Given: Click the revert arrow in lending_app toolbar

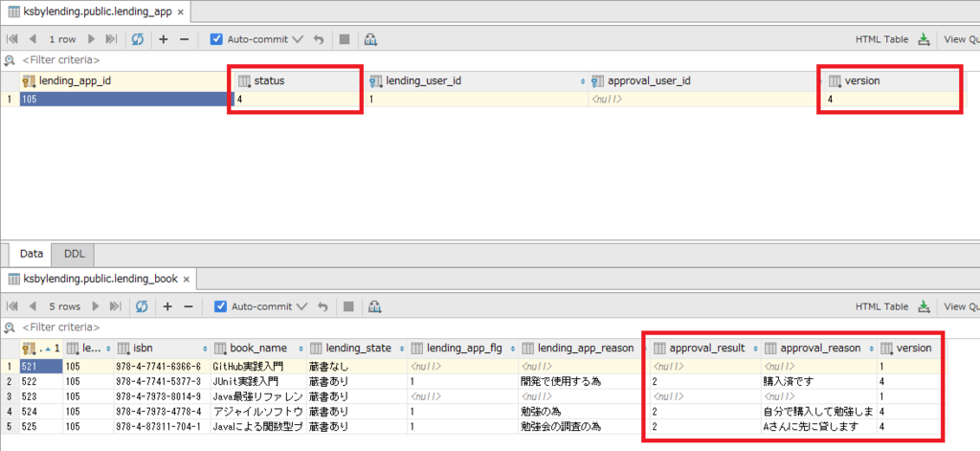Looking at the screenshot, I should [319, 39].
